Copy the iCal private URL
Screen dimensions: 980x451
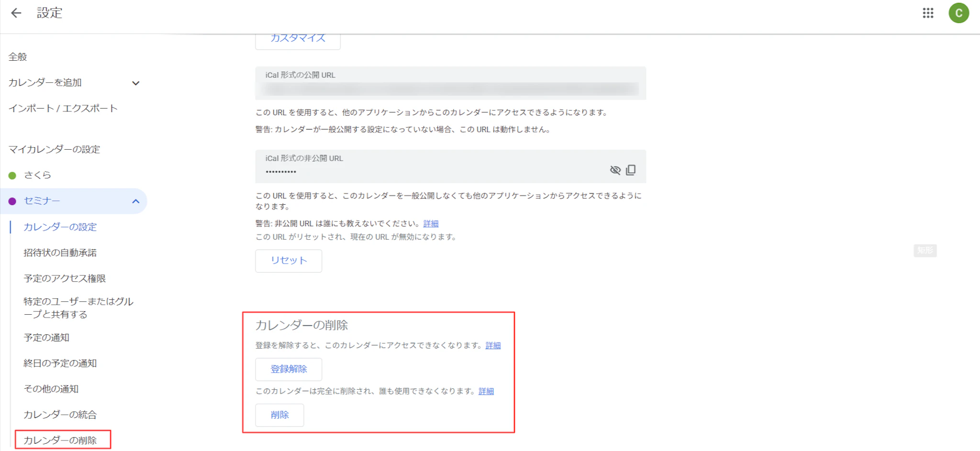tap(631, 170)
